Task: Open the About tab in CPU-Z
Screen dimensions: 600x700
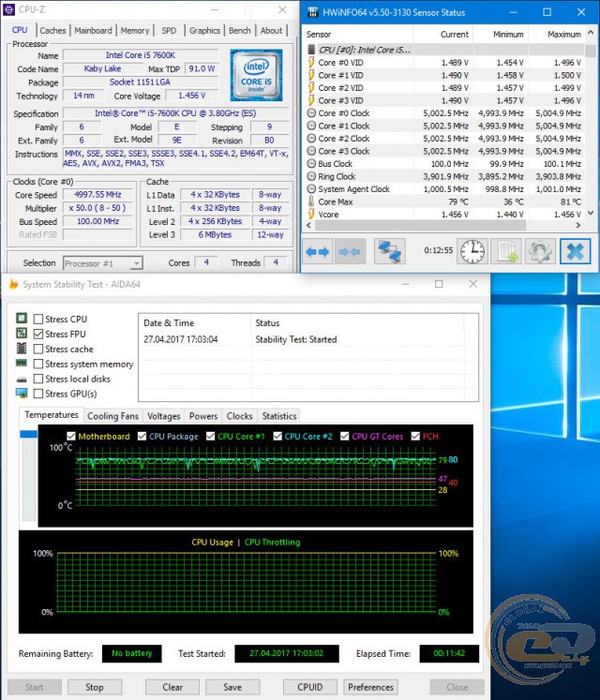Action: (271, 30)
